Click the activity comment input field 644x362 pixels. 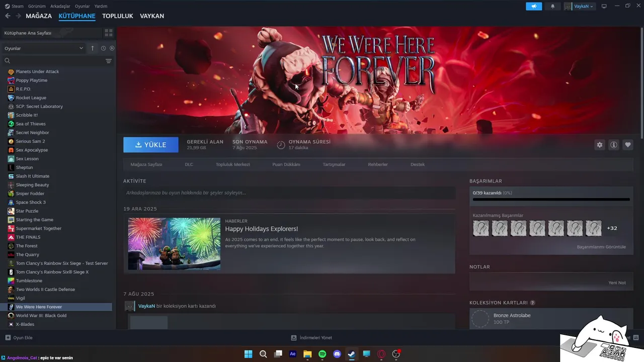point(289,193)
